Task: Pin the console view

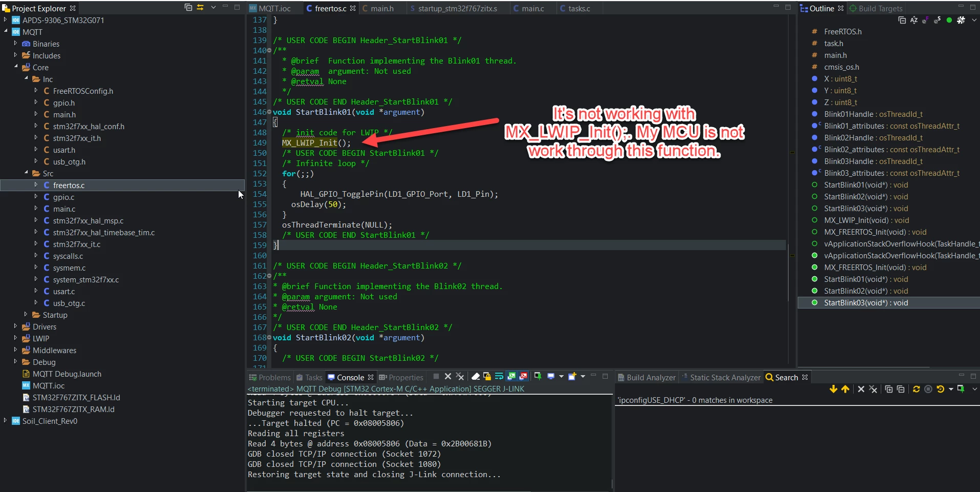Action: tap(538, 377)
